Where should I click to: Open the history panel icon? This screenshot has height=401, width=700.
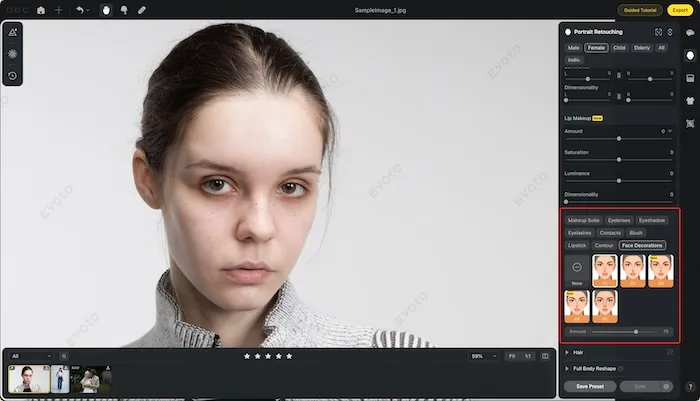(13, 75)
